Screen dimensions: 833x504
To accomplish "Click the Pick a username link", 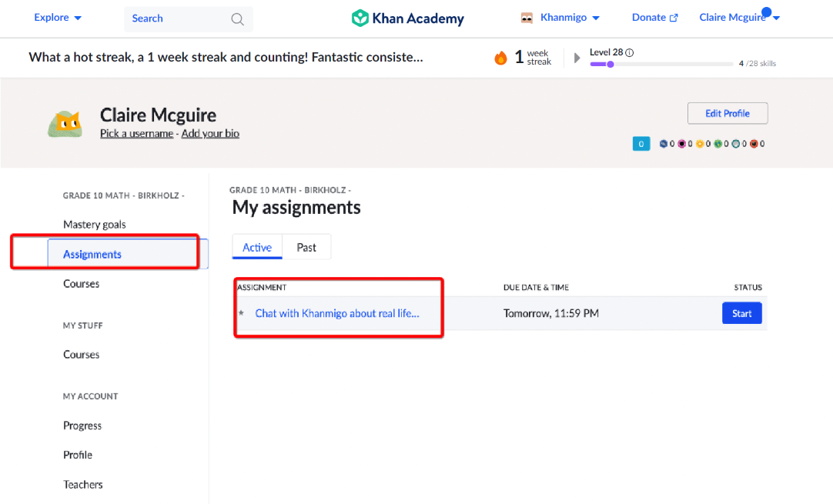I will 136,133.
